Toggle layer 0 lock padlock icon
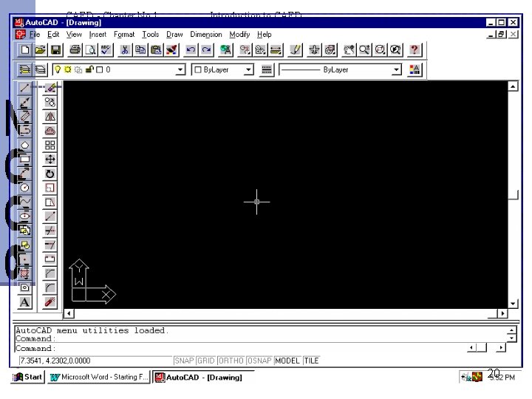The image size is (532, 399). tap(89, 69)
